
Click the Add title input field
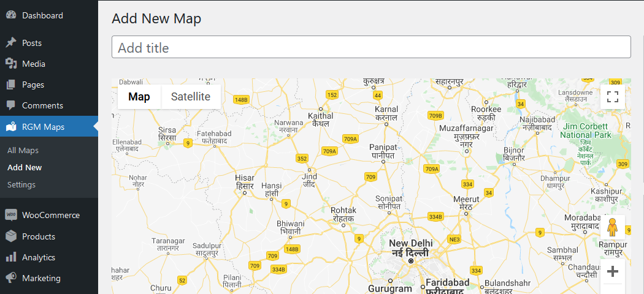(x=371, y=47)
